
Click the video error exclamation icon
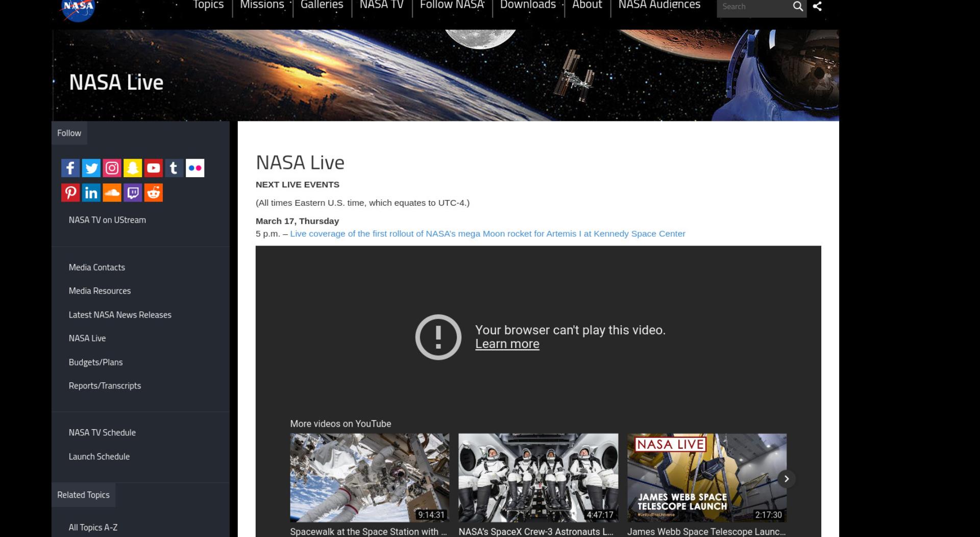[438, 337]
